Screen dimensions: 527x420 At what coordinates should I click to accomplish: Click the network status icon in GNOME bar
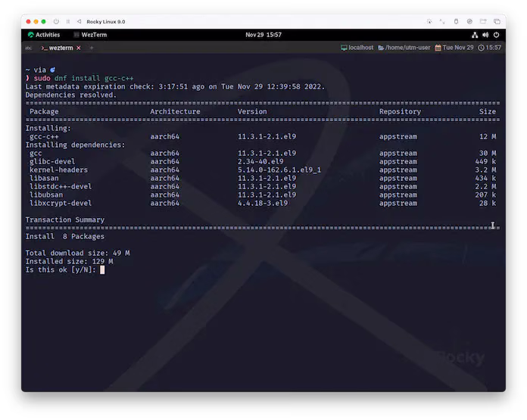pyautogui.click(x=475, y=35)
